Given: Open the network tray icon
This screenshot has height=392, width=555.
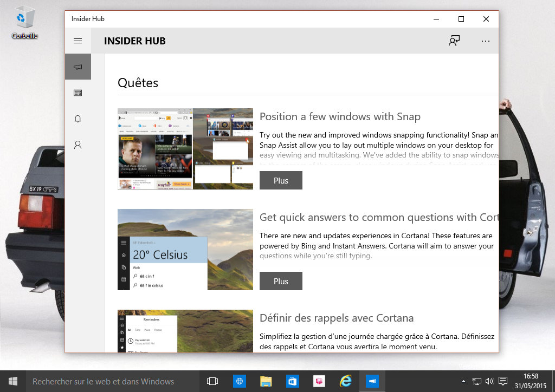Looking at the screenshot, I should click(477, 381).
